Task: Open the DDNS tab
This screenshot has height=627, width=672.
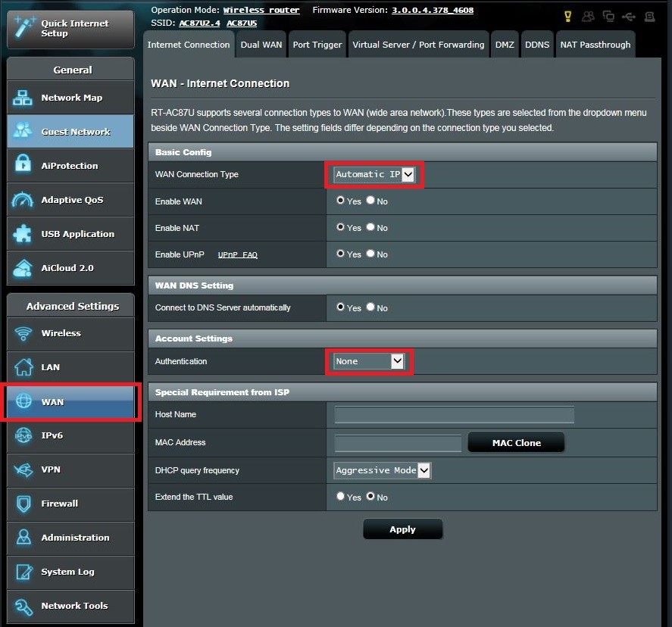Action: (x=537, y=45)
